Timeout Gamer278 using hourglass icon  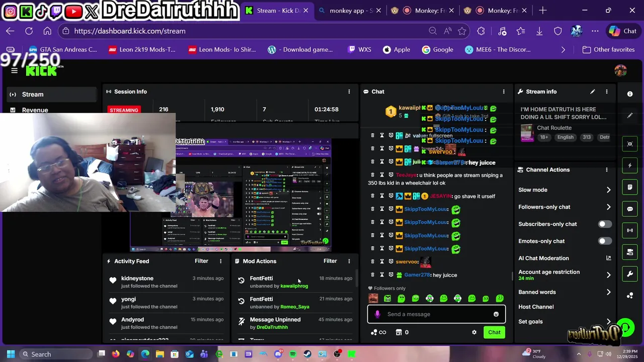coord(382,275)
